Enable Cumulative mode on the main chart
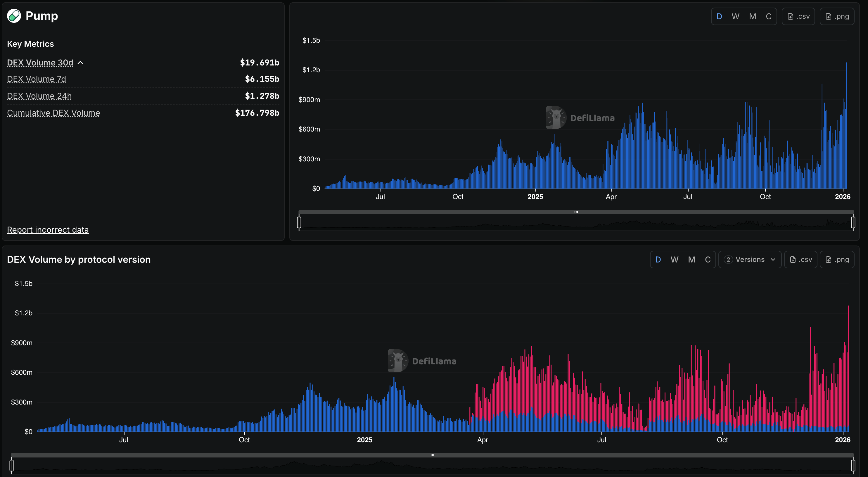This screenshot has width=868, height=477. tap(769, 16)
